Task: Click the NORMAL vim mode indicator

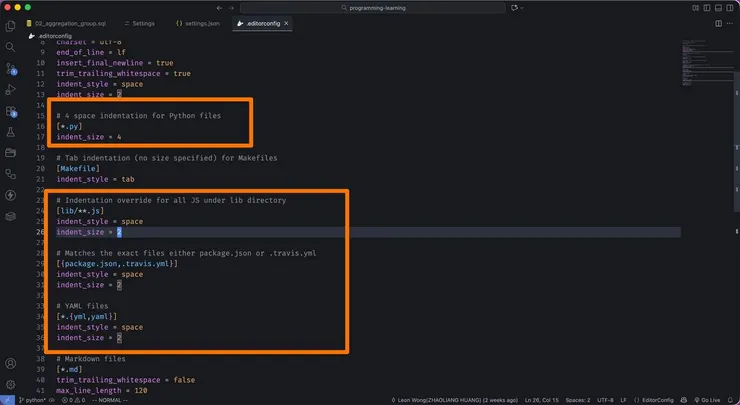Action: pyautogui.click(x=109, y=400)
